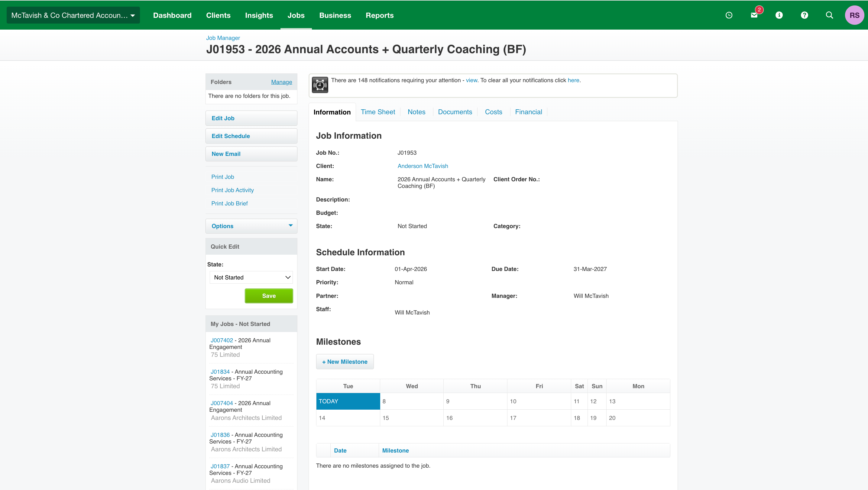Select the TODAY calendar cell
Image resolution: width=868 pixels, height=490 pixels.
pyautogui.click(x=348, y=401)
